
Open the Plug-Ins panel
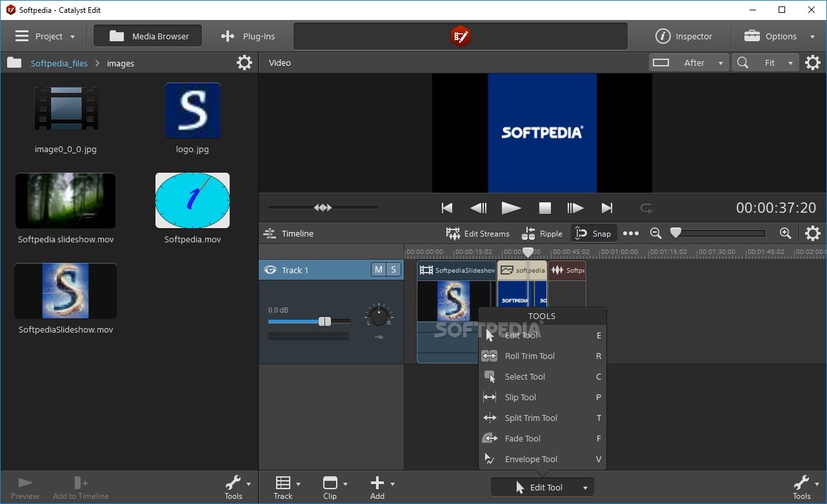[248, 36]
